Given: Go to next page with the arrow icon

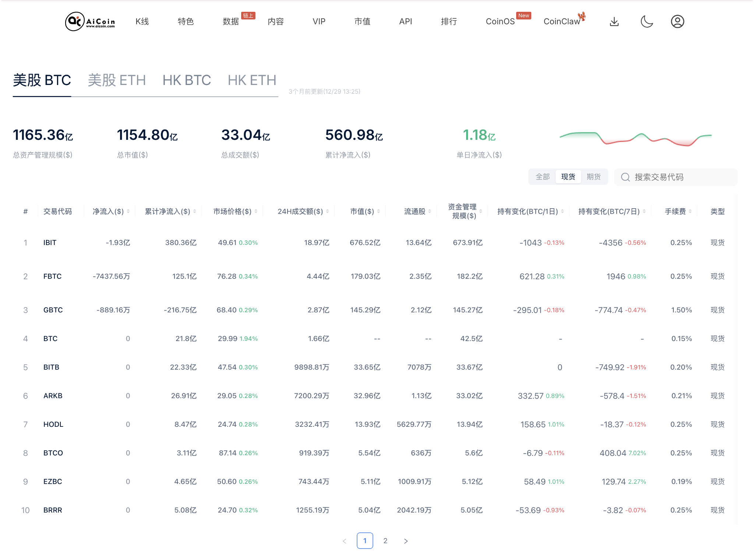Looking at the screenshot, I should click(x=406, y=541).
